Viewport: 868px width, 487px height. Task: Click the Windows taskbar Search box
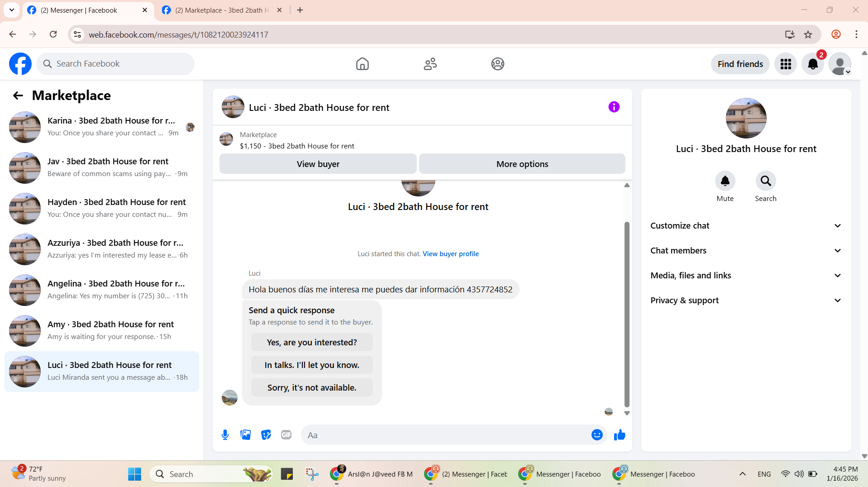click(210, 474)
